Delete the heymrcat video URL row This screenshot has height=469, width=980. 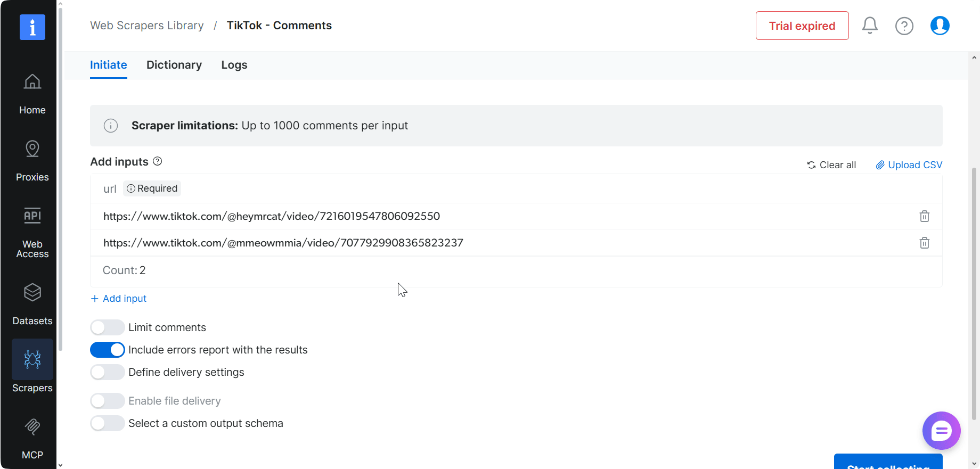925,216
